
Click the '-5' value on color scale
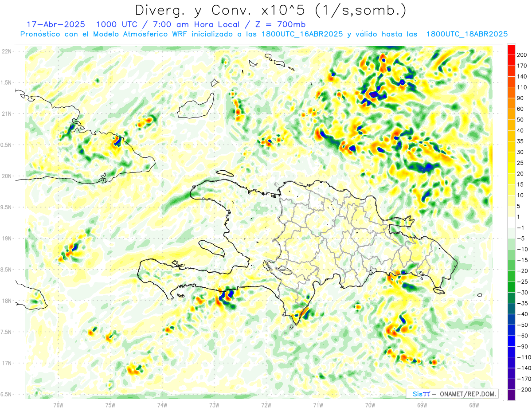(x=522, y=238)
